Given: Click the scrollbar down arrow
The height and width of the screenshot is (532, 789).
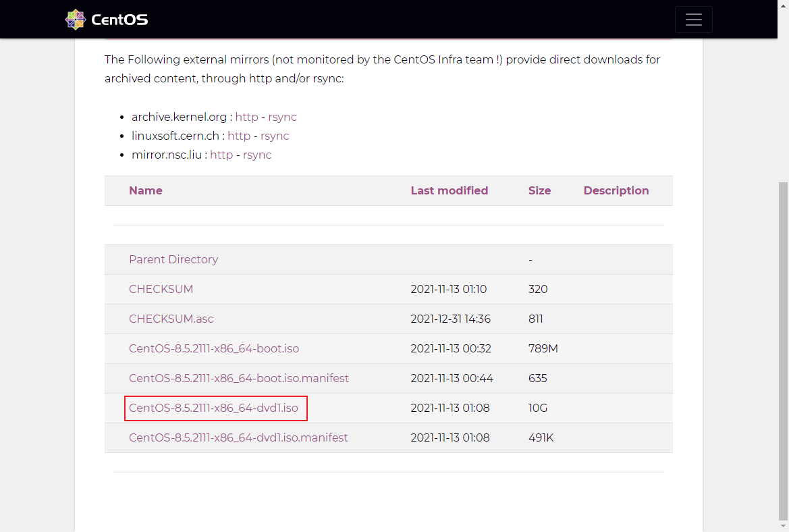Looking at the screenshot, I should point(783,527).
